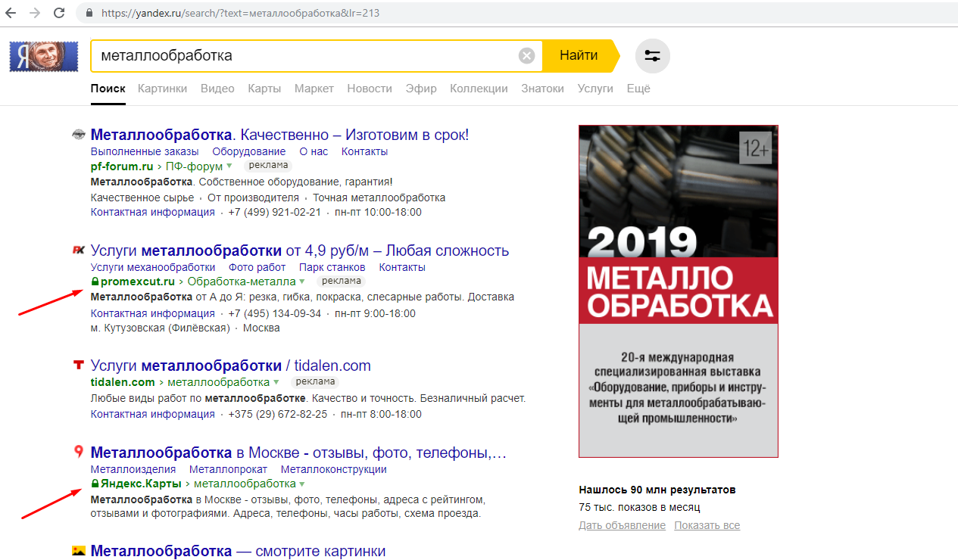The width and height of the screenshot is (958, 560).
Task: Click the pf-forum.ru result favicon
Action: coord(78,135)
